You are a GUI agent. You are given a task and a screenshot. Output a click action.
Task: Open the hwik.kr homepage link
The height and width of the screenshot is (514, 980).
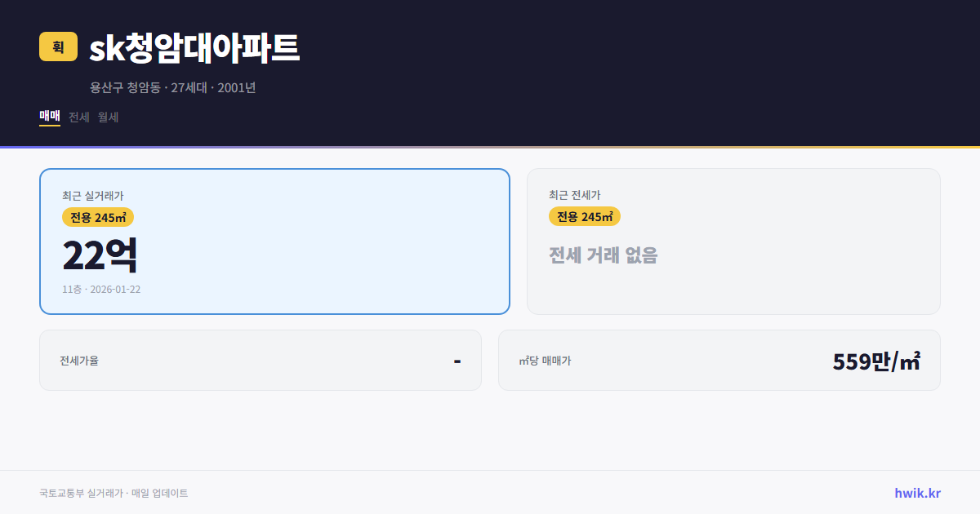[916, 492]
